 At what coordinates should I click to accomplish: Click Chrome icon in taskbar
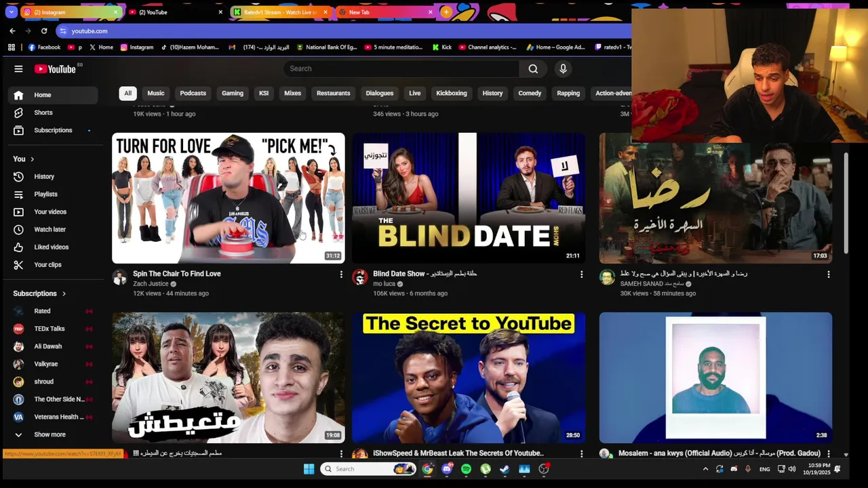pyautogui.click(x=427, y=469)
